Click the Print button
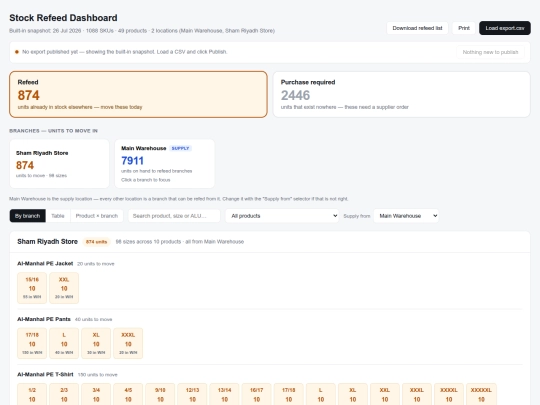The width and height of the screenshot is (540, 405). coord(464,28)
